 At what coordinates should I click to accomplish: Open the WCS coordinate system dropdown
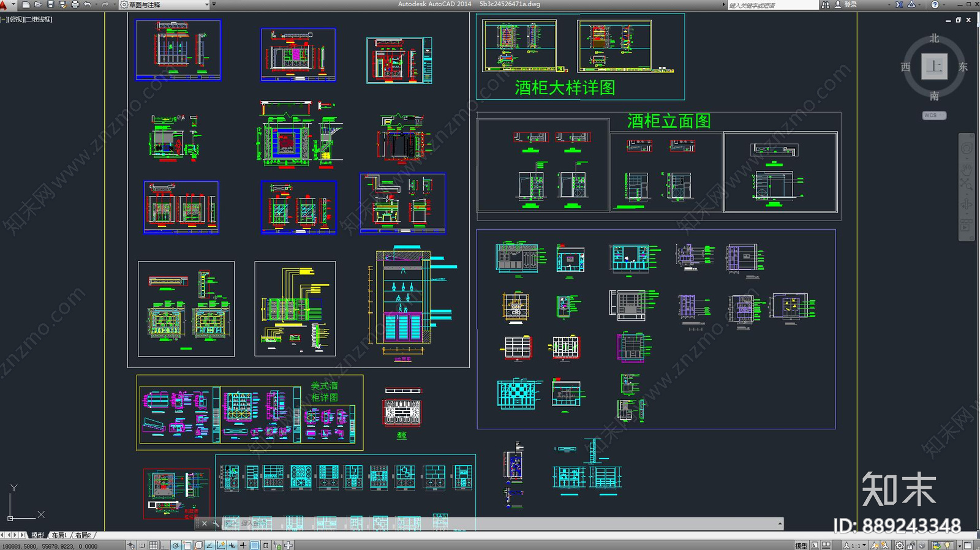tap(934, 115)
